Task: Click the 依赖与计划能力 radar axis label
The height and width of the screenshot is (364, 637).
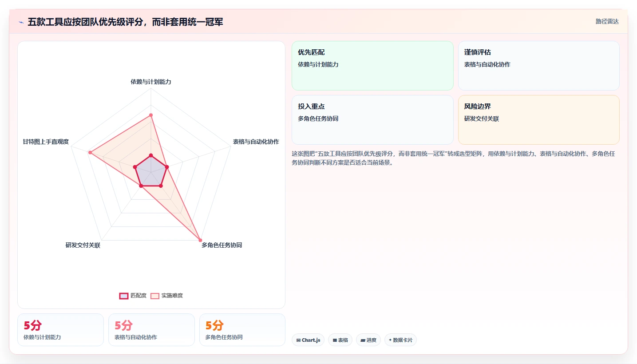Action: point(151,82)
